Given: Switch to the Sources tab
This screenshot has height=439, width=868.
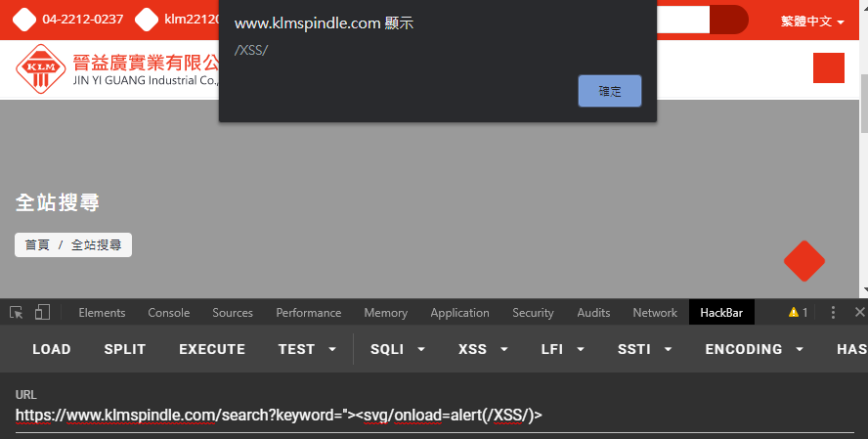Looking at the screenshot, I should [233, 313].
